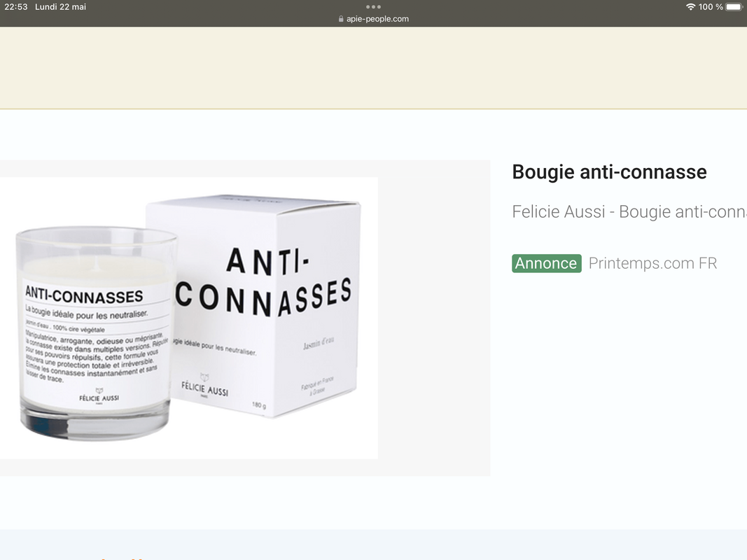Click the green Annonce badge

pos(547,263)
